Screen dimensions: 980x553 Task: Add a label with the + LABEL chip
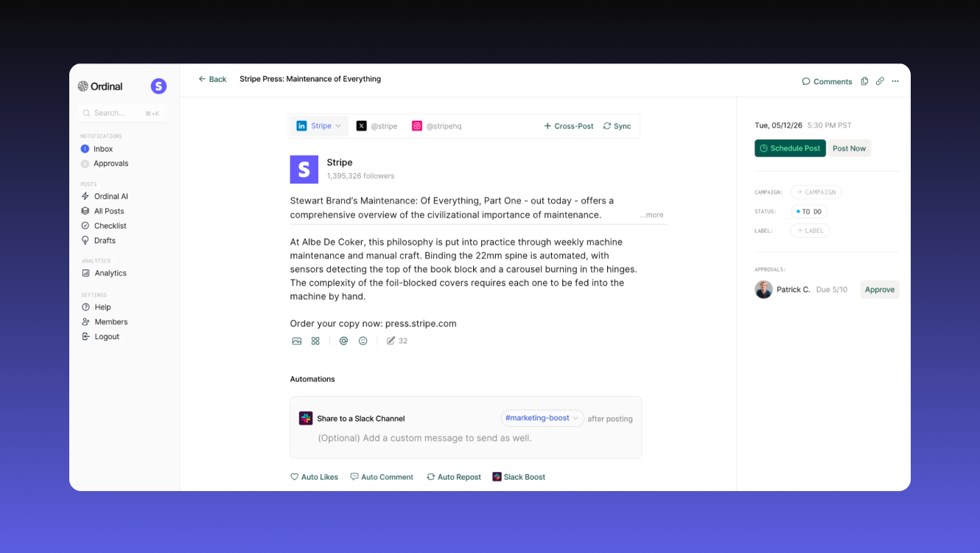(811, 231)
